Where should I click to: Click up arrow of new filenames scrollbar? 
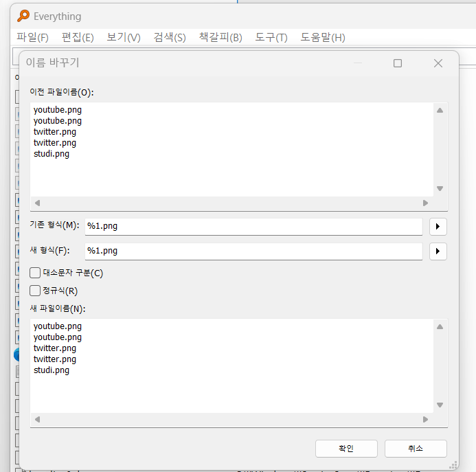point(440,327)
